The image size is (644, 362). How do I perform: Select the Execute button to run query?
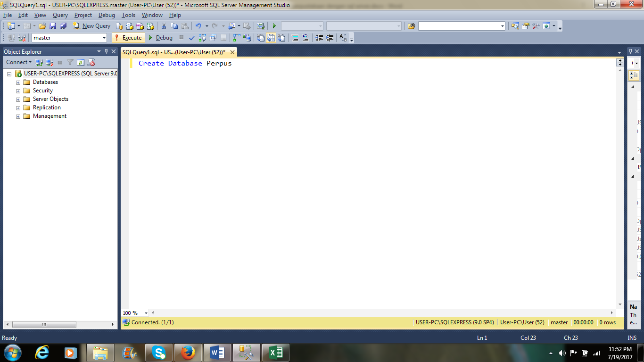[x=128, y=38]
